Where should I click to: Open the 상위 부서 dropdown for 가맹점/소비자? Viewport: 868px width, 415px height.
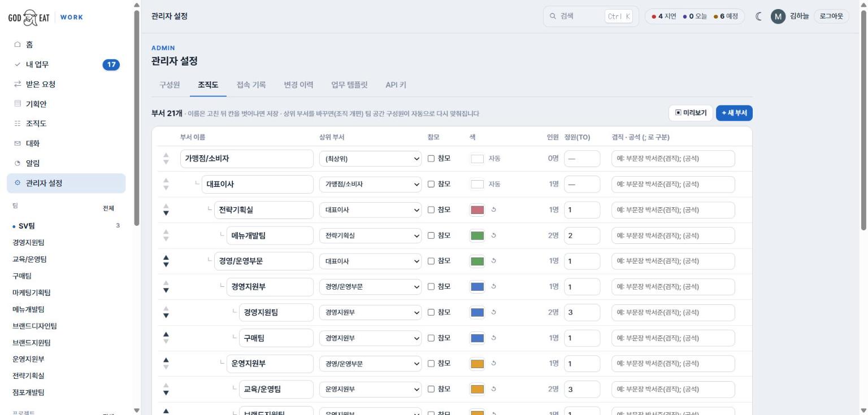pos(370,159)
